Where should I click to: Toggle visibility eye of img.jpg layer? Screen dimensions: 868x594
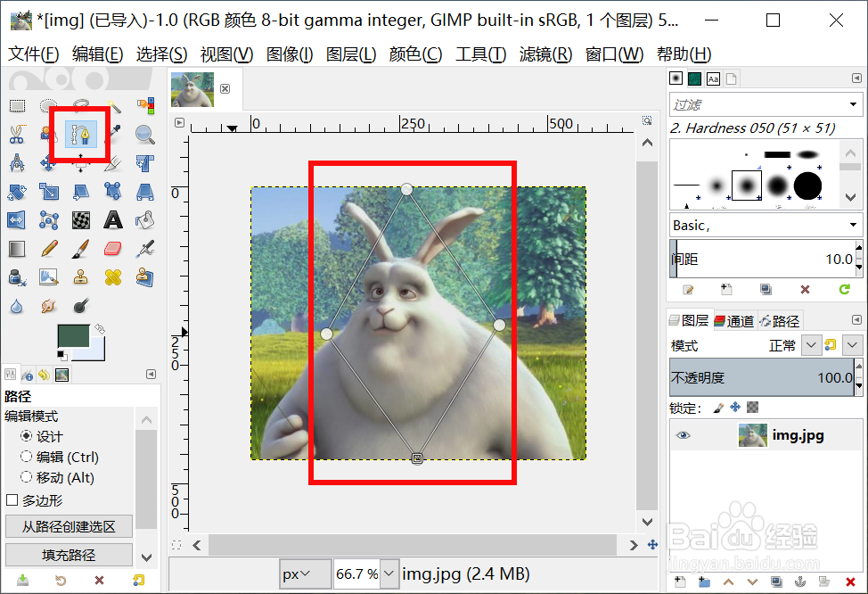tap(684, 435)
